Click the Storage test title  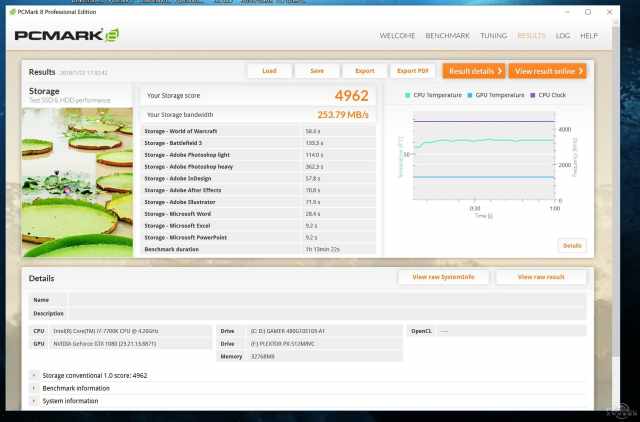click(44, 91)
